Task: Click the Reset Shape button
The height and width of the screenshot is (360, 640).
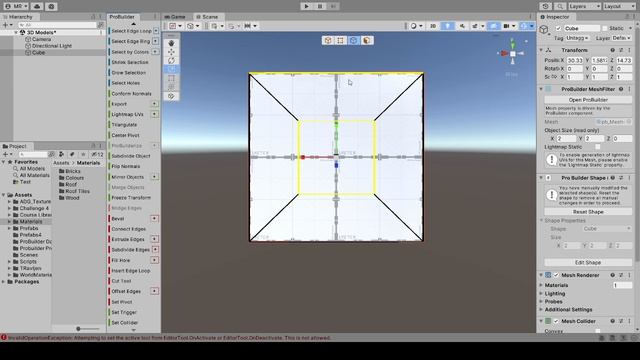Action: point(588,212)
